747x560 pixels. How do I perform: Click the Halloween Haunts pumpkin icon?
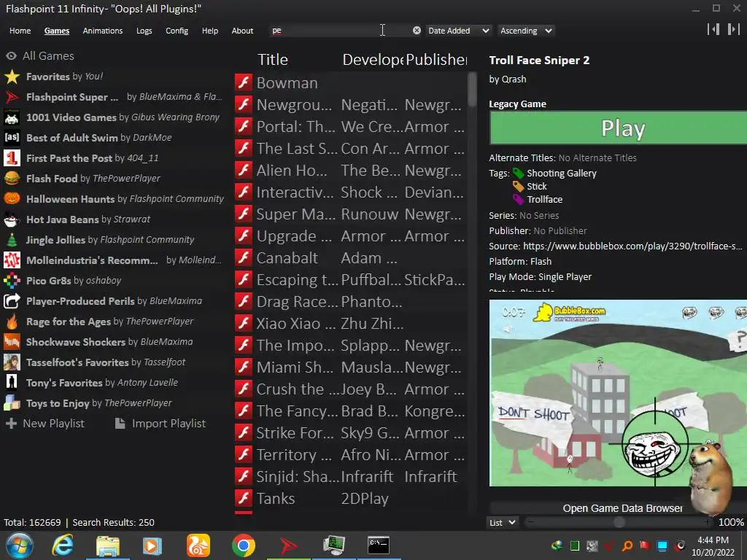click(x=12, y=198)
